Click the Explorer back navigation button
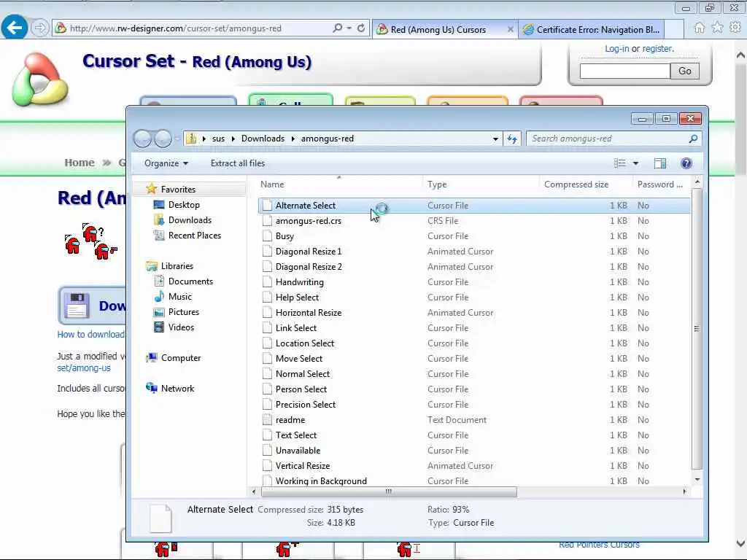 click(142, 139)
